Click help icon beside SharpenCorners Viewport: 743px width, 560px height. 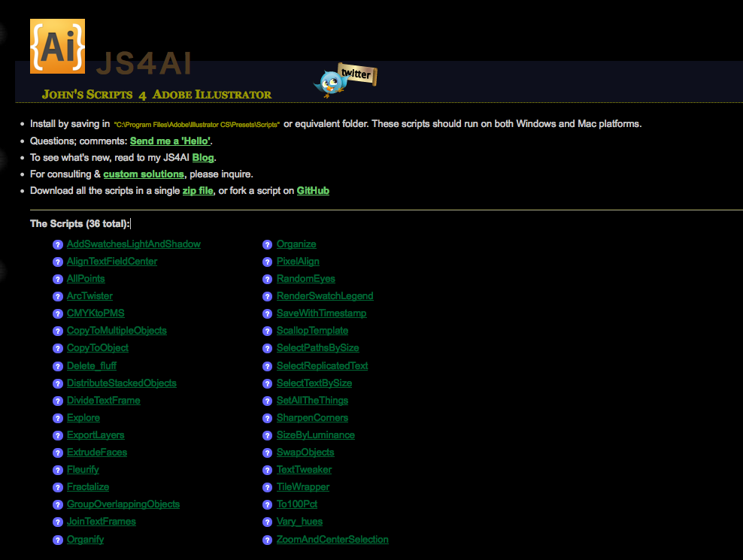point(268,419)
